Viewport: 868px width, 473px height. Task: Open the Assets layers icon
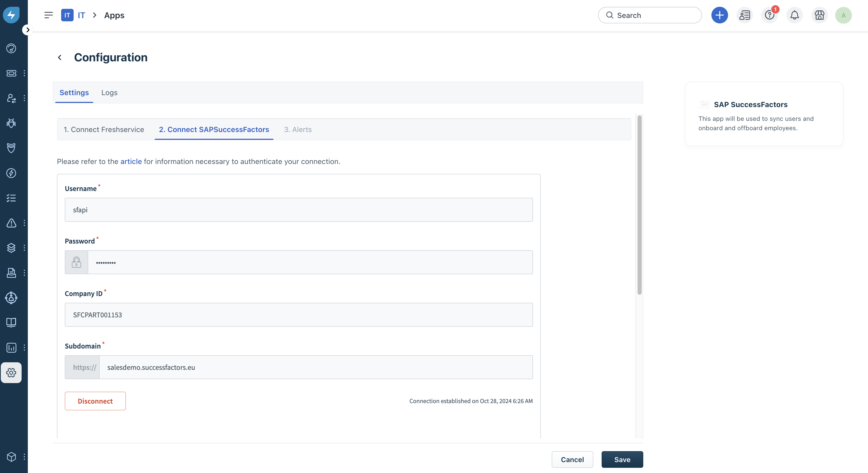(11, 248)
